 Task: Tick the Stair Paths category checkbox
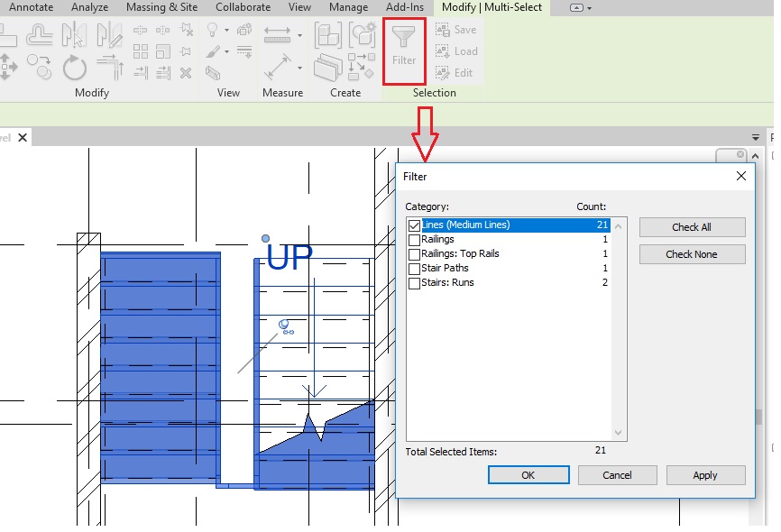click(414, 269)
